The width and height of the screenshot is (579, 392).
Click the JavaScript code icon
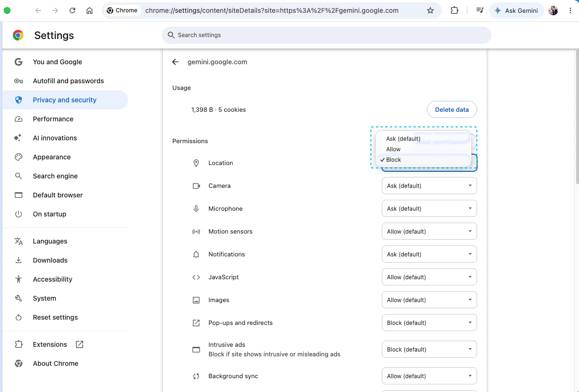(196, 277)
